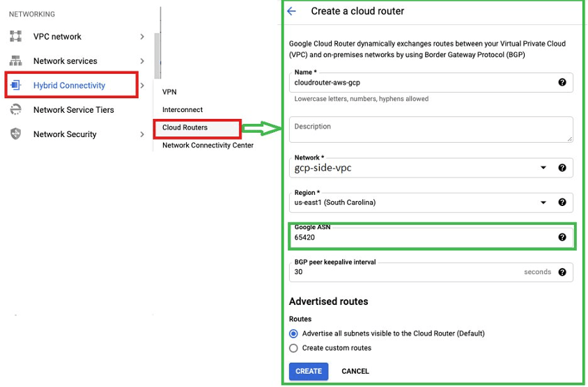Click the CREATE button

[309, 371]
